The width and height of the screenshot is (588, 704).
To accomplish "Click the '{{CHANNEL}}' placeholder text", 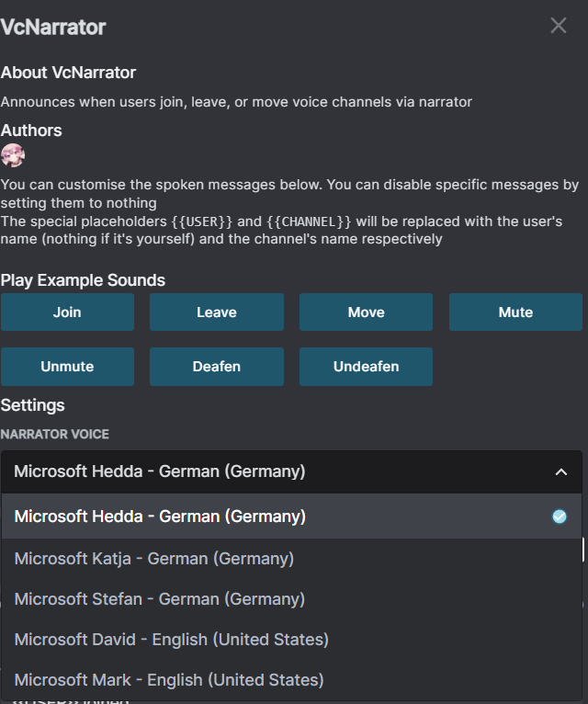I will (x=309, y=221).
